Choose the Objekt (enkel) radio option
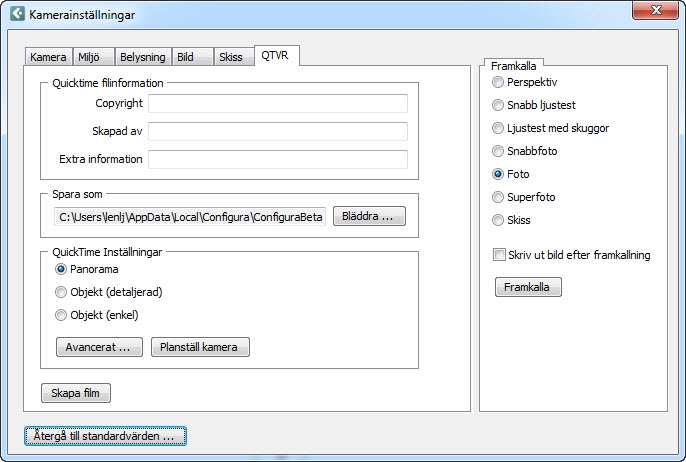 coord(61,315)
